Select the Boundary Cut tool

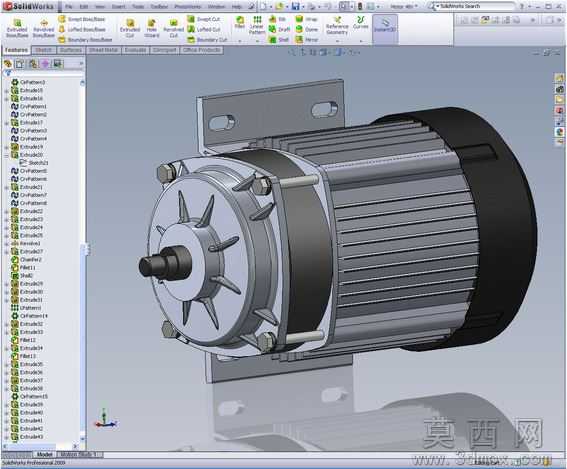pyautogui.click(x=207, y=39)
